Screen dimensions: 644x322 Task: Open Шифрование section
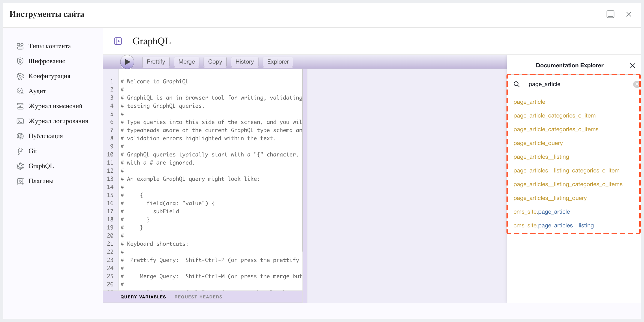pos(47,61)
